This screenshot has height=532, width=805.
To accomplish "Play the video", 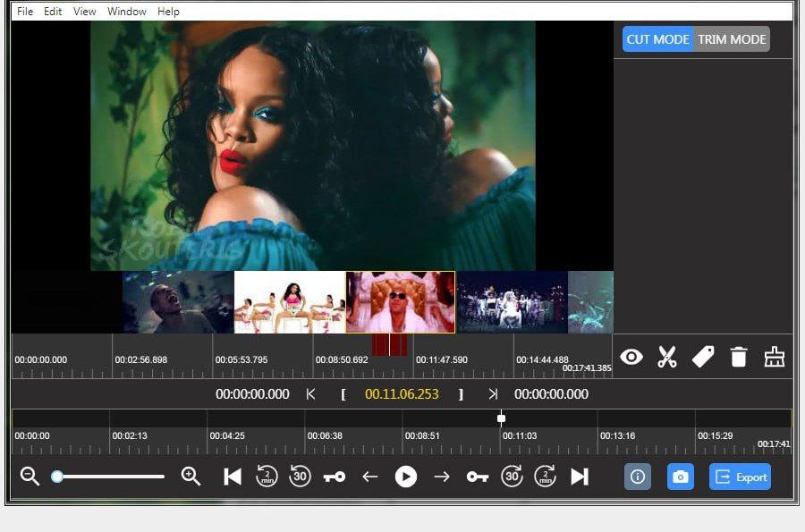I will click(x=405, y=477).
